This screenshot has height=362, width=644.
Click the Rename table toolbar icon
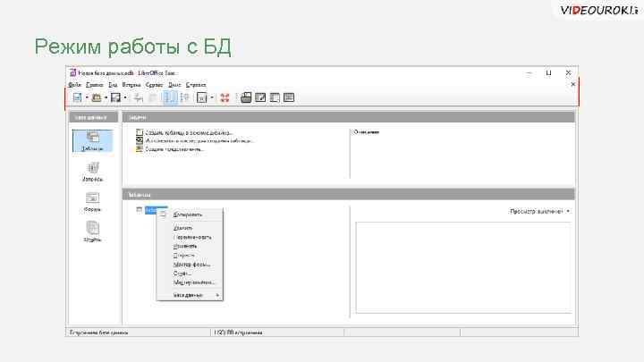tap(289, 97)
